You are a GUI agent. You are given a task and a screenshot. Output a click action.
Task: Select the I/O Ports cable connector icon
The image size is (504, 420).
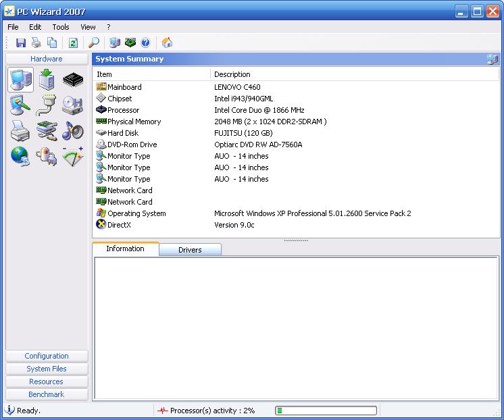[x=47, y=105]
